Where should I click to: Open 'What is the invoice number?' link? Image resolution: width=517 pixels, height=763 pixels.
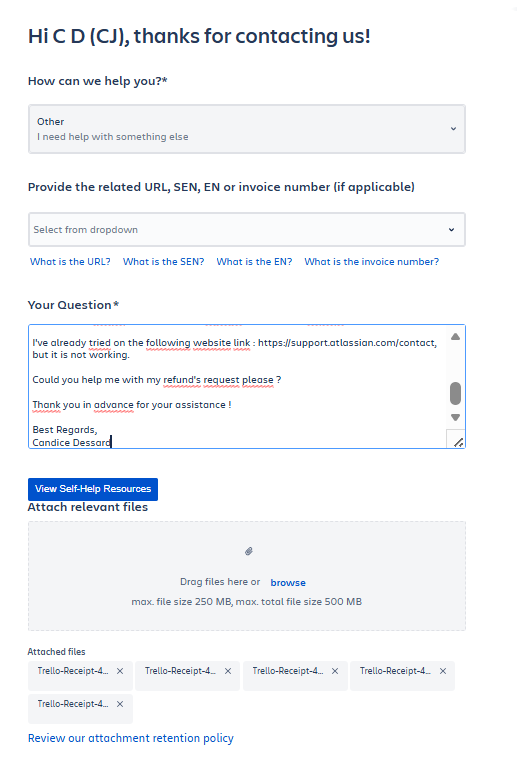371,262
